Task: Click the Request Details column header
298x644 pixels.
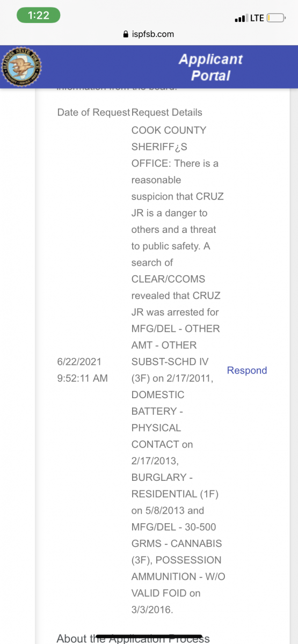Action: coord(167,113)
